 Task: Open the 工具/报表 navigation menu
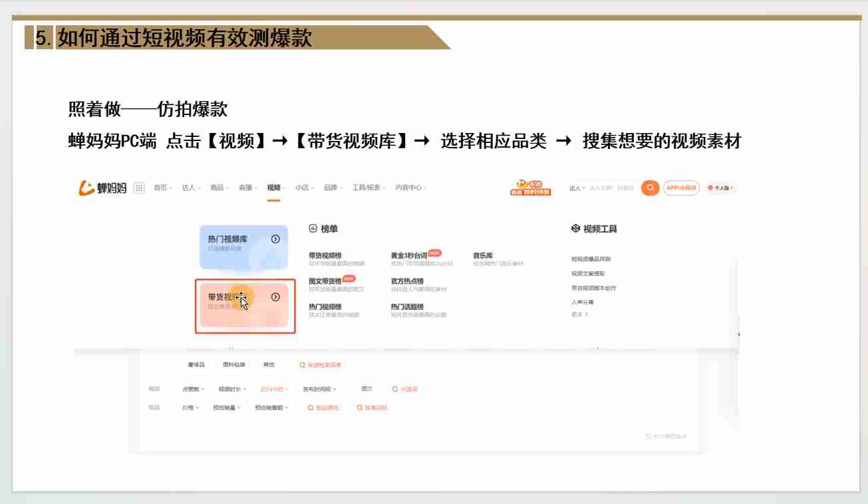point(368,188)
